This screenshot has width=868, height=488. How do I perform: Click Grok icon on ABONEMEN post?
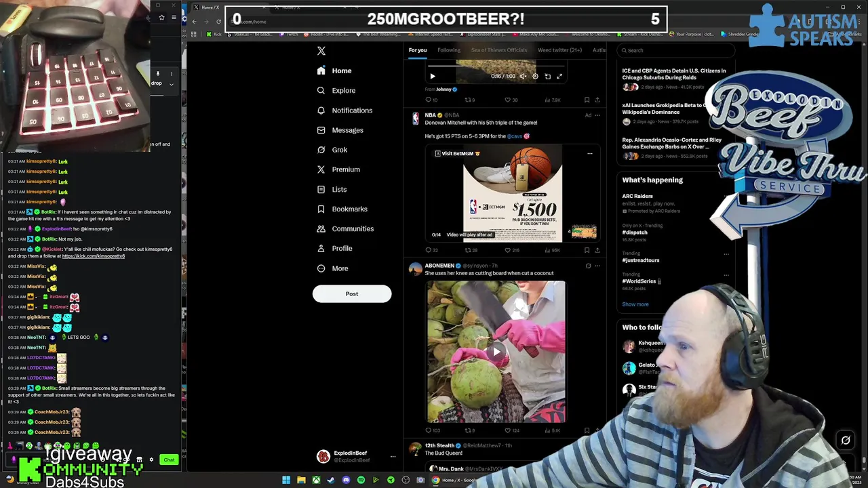[588, 266]
